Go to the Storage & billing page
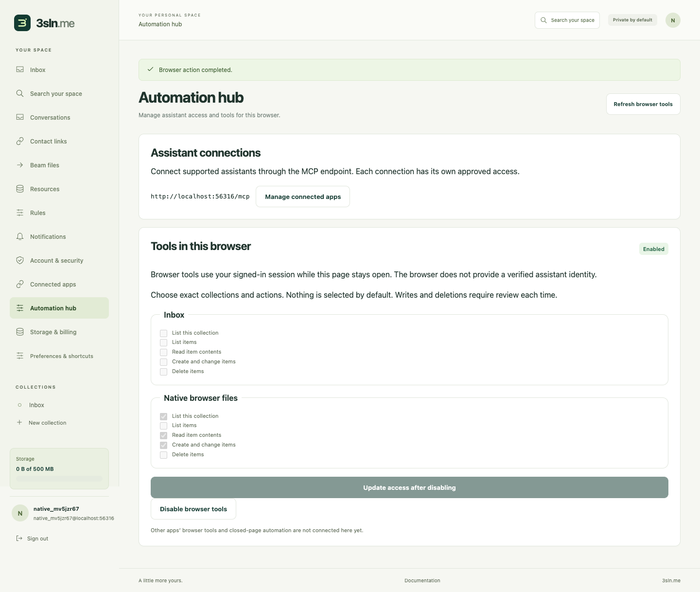Viewport: 700px width, 592px height. click(x=59, y=332)
